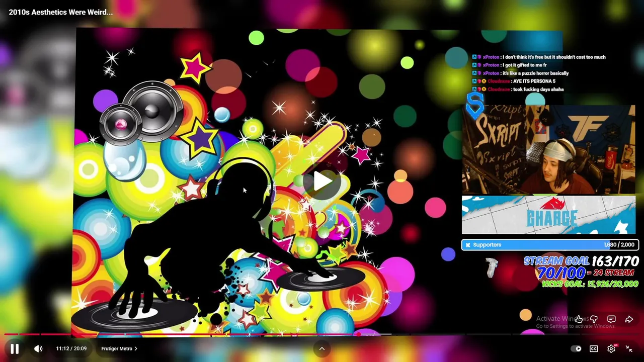
Task: Expand the up-chevron panel at bottom center
Action: (322, 348)
